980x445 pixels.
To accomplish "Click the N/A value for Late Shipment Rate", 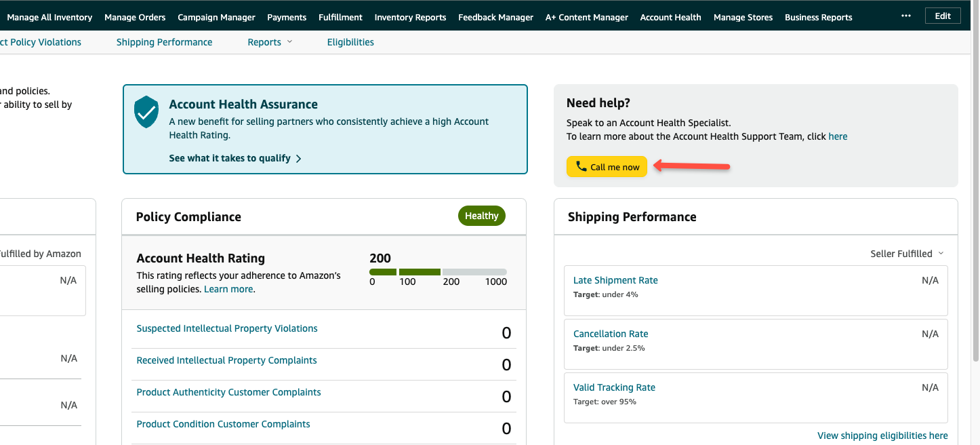I will click(930, 280).
